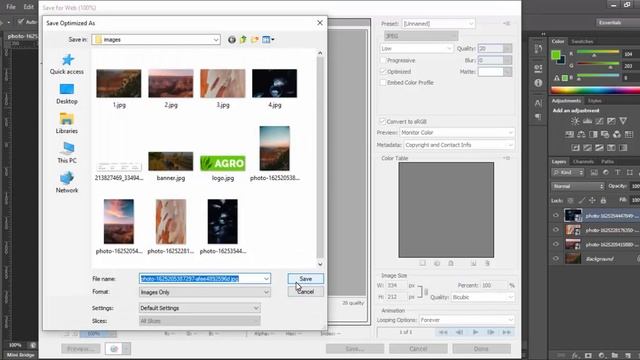Hide the highlighted dark photo layer

(x=556, y=216)
